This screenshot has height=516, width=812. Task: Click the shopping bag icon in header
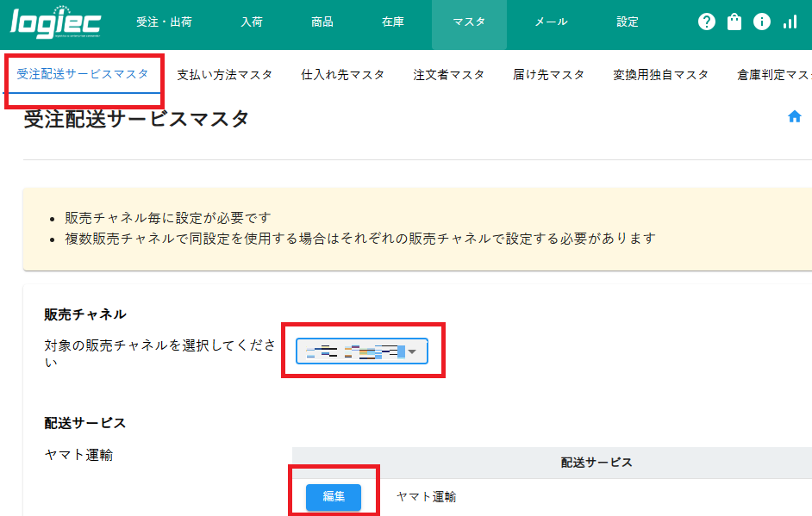tap(734, 21)
